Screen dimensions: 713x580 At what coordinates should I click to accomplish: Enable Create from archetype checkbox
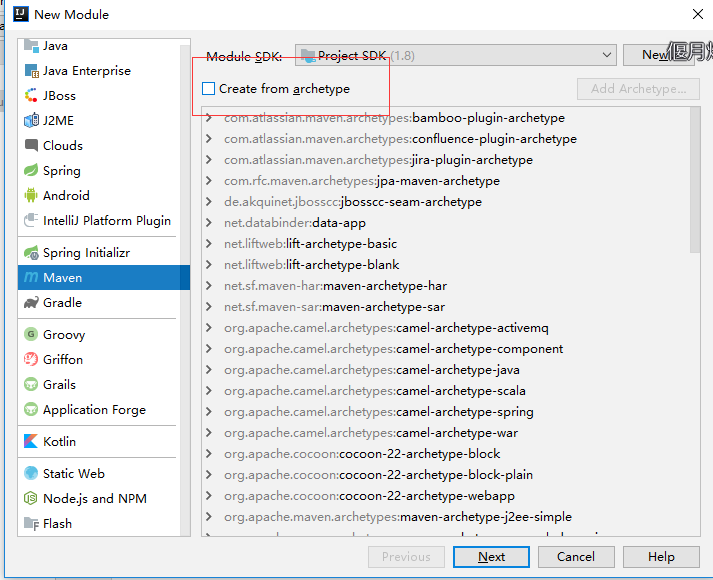point(208,89)
